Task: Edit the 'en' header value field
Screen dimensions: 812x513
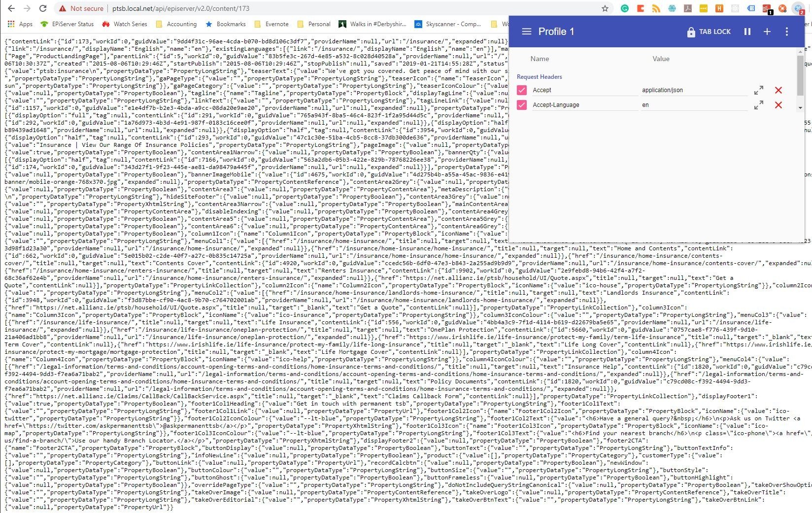Action: click(695, 105)
